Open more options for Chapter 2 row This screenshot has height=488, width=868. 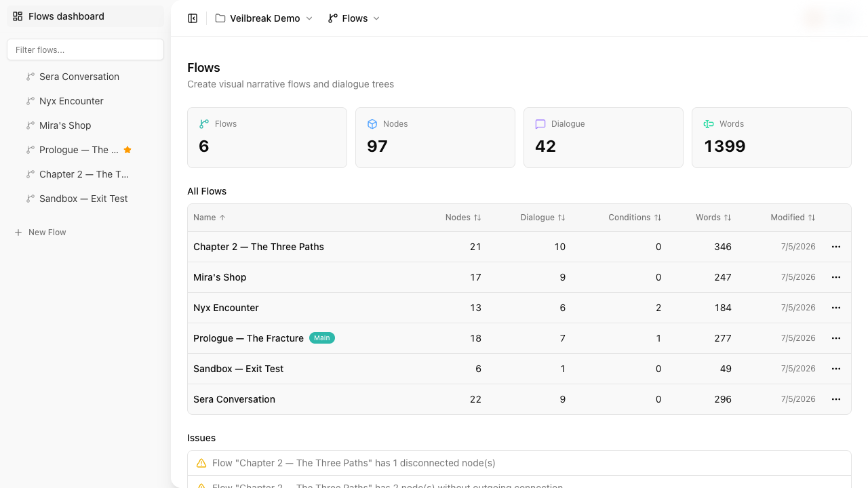coord(836,247)
